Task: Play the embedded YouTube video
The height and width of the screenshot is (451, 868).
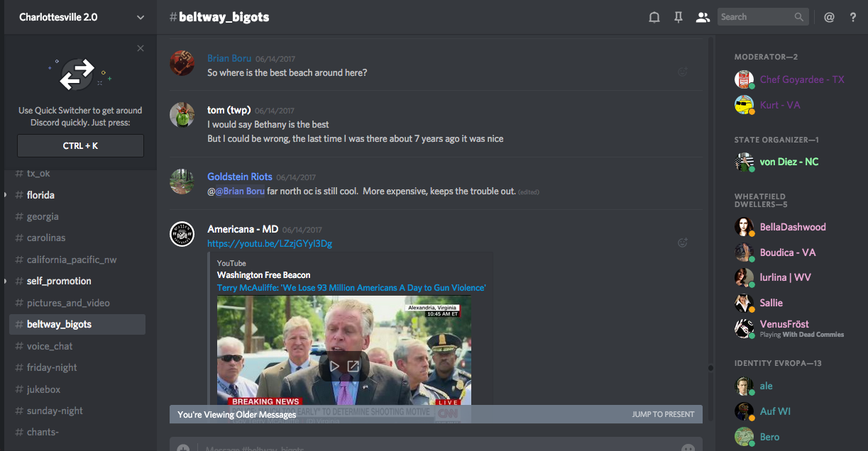Action: coord(334,367)
